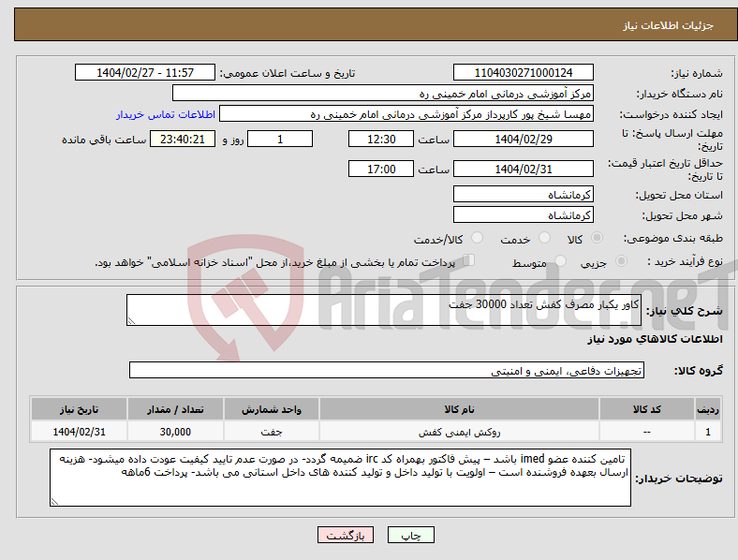Click the remaining days field showing 1
The height and width of the screenshot is (560, 738).
[280, 139]
